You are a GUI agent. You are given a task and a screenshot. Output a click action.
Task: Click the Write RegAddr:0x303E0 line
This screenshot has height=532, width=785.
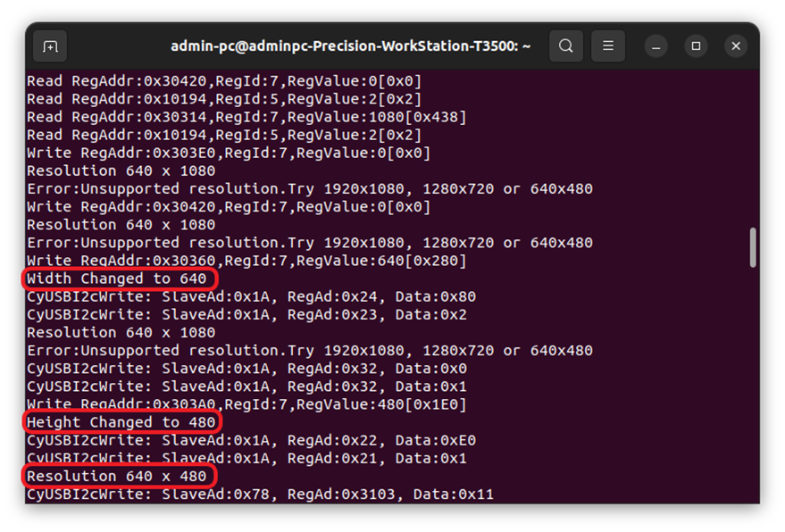(229, 153)
